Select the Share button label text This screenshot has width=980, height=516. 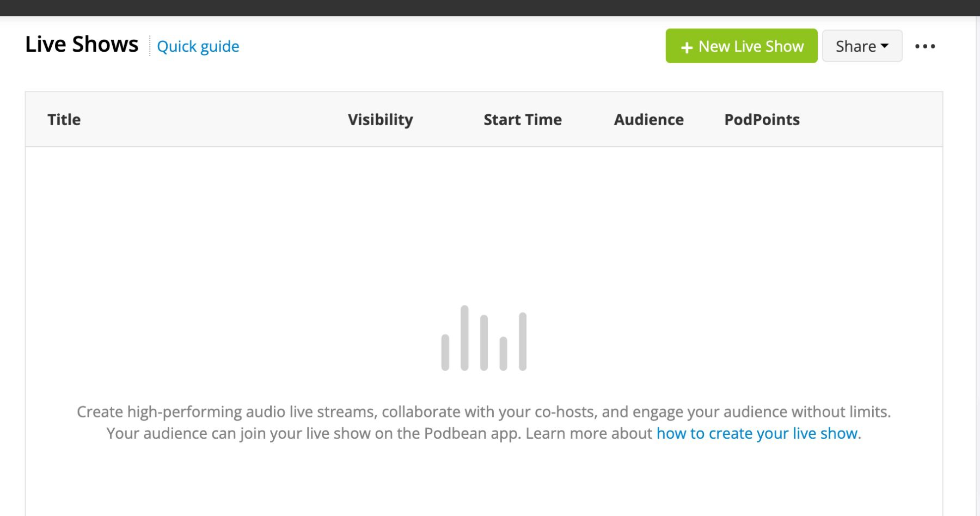pos(856,46)
